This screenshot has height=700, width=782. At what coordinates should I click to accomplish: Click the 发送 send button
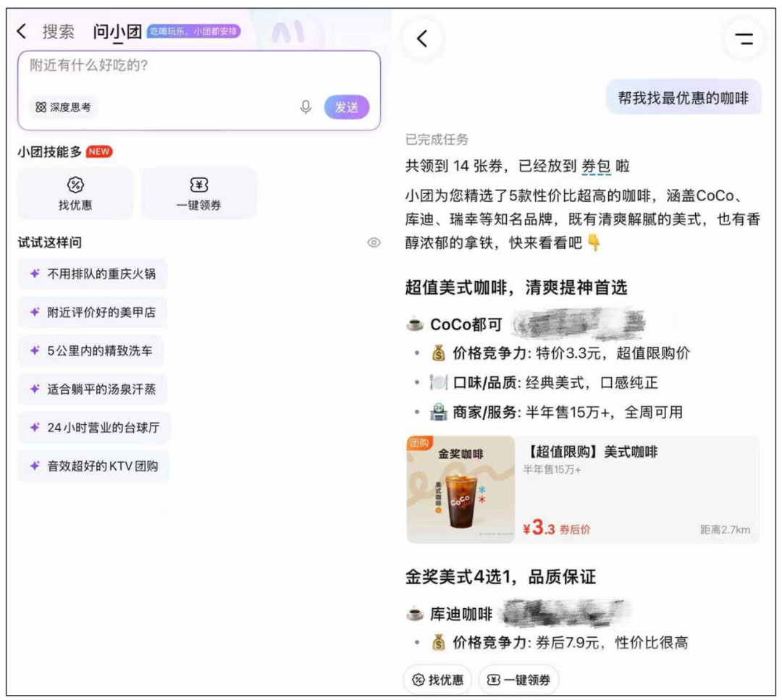tap(347, 107)
